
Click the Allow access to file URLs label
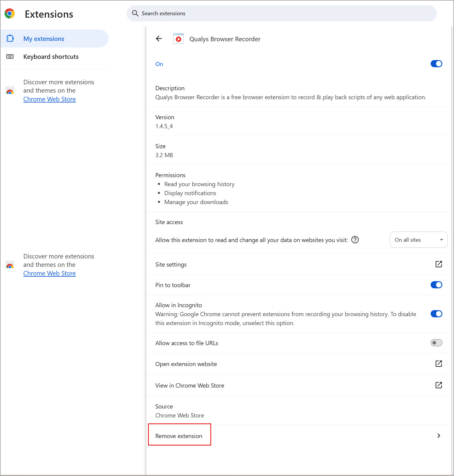[x=187, y=343]
